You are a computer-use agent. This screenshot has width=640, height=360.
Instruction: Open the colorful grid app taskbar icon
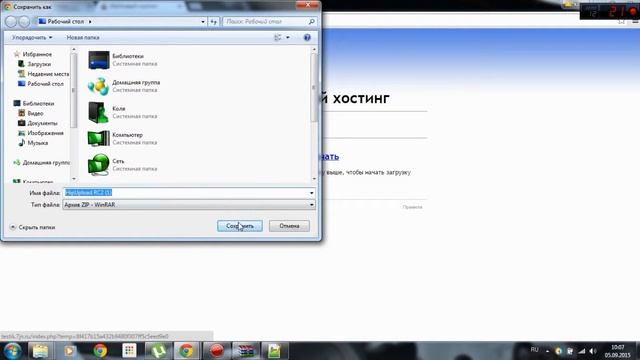(129, 351)
